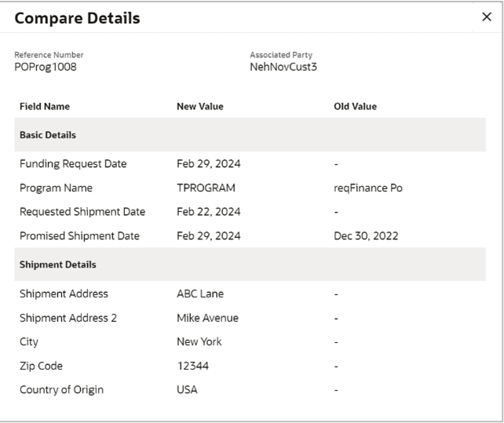
Task: Select the Promised Shipment Date field name
Action: [x=79, y=235]
